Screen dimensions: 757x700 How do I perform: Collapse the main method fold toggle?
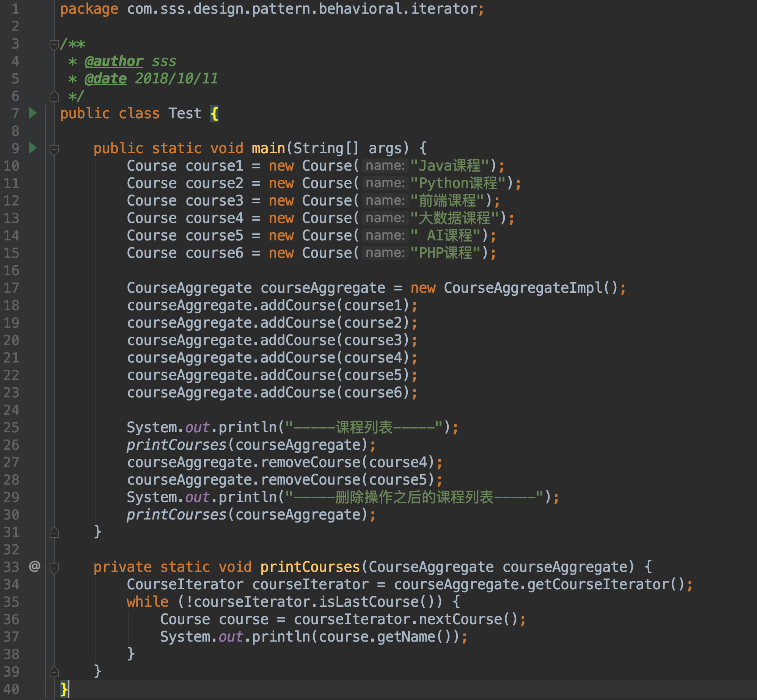tap(54, 149)
